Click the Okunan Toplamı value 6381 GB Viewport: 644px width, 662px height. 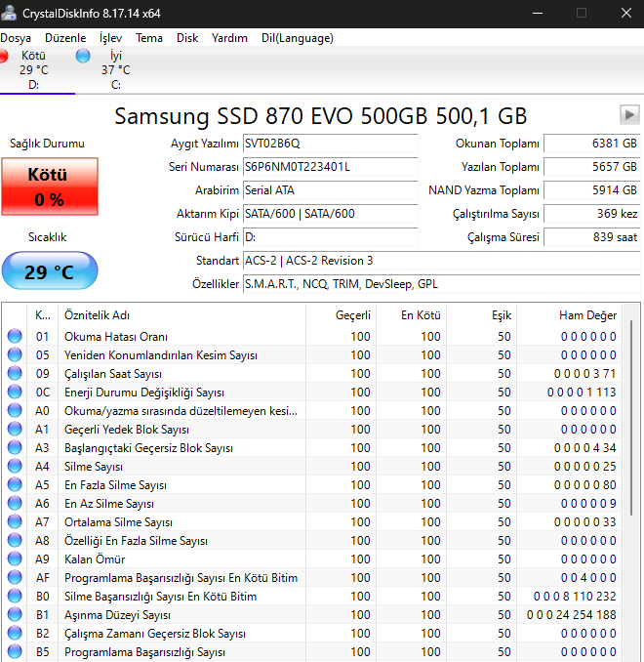592,144
